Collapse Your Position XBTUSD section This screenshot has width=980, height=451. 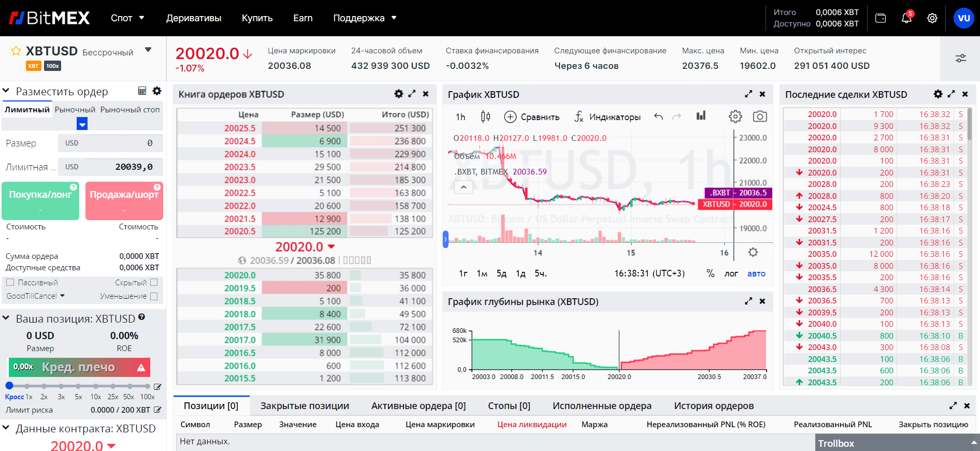[6, 318]
